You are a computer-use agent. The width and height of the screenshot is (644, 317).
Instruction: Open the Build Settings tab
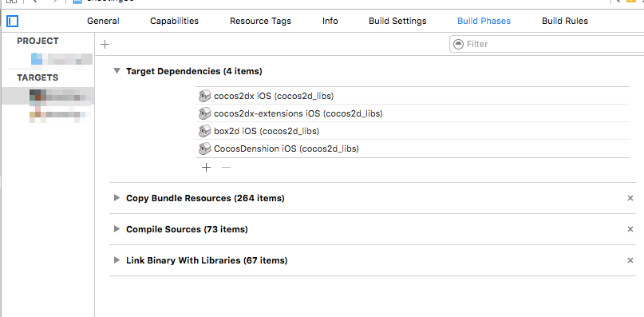coord(397,21)
